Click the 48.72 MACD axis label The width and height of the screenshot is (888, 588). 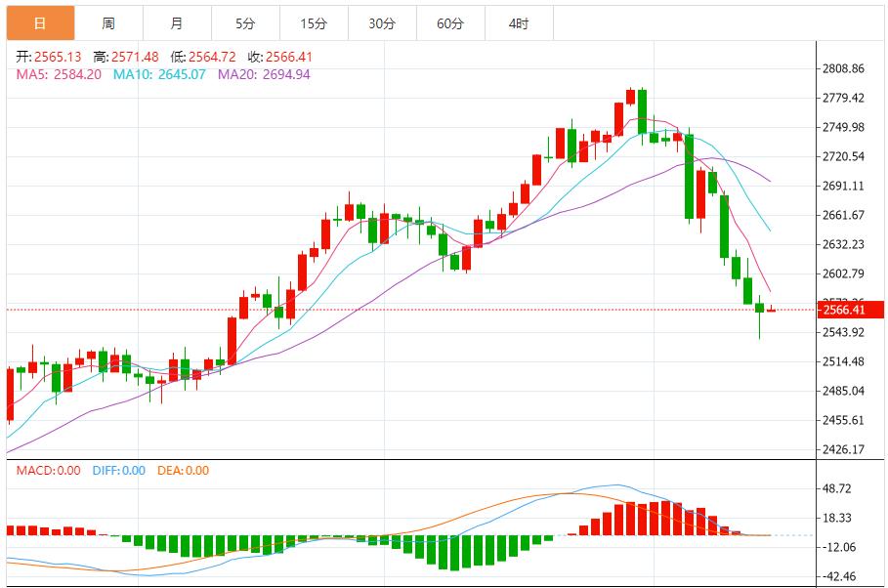coord(839,488)
